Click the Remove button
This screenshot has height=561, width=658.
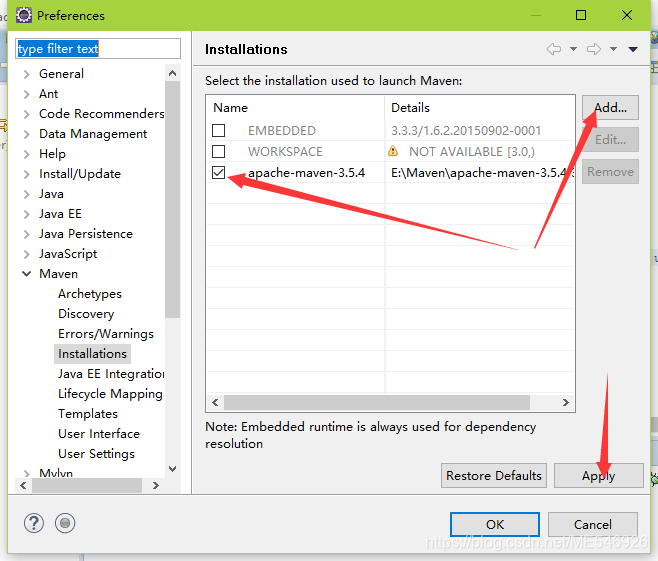pyautogui.click(x=610, y=172)
